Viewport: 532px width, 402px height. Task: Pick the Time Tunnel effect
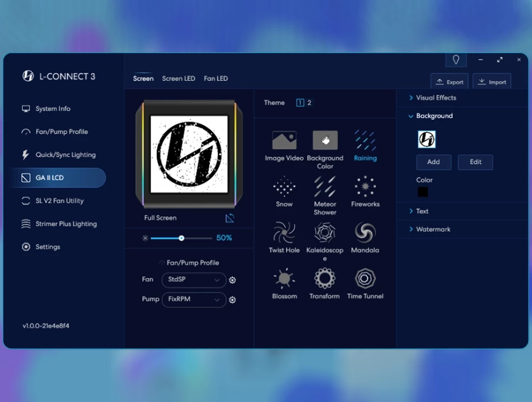pos(365,278)
